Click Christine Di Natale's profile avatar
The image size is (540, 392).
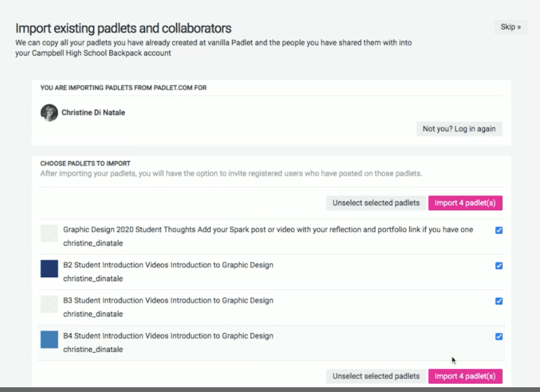(x=50, y=113)
